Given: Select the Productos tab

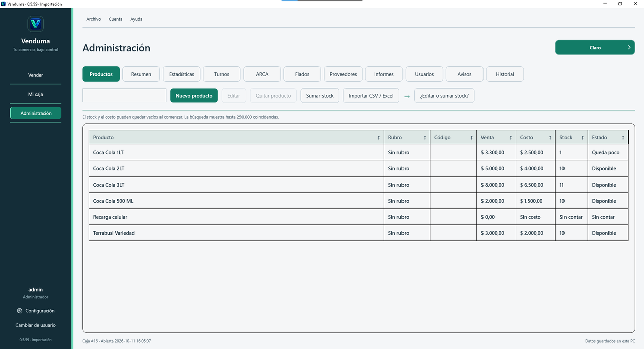Looking at the screenshot, I should coord(101,74).
